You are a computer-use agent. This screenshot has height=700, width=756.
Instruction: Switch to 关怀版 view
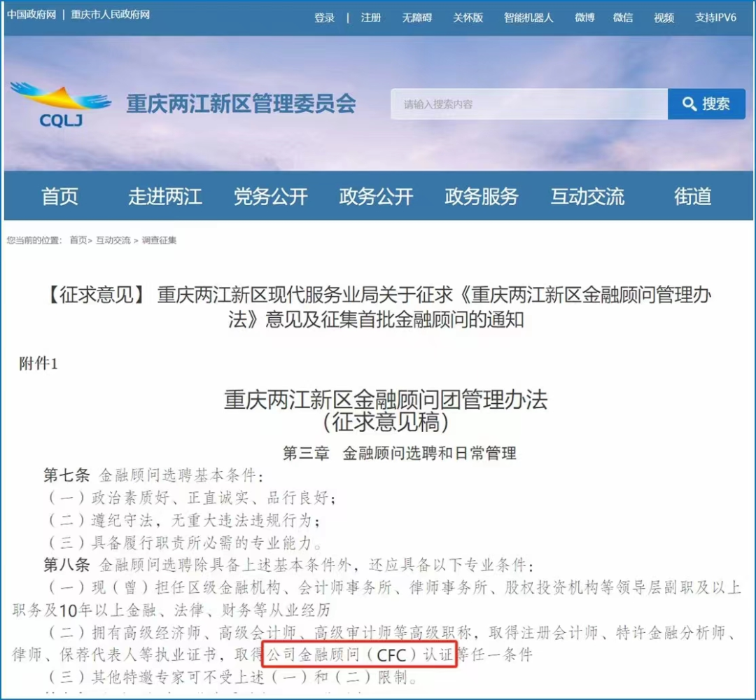coord(468,17)
